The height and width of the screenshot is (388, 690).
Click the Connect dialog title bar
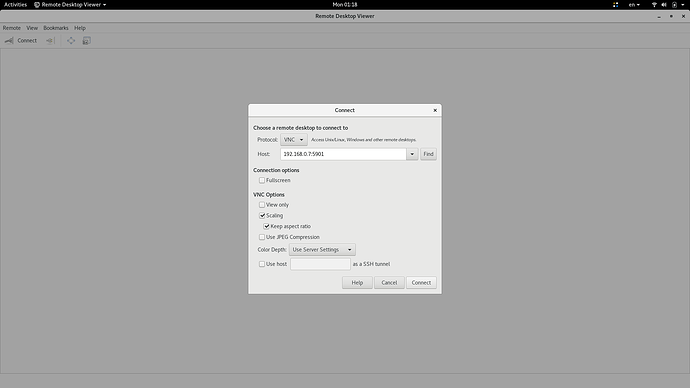[x=345, y=110]
